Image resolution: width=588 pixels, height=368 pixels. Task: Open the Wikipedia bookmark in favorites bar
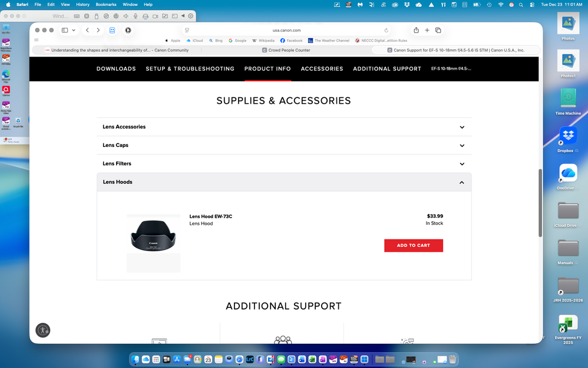(x=263, y=41)
